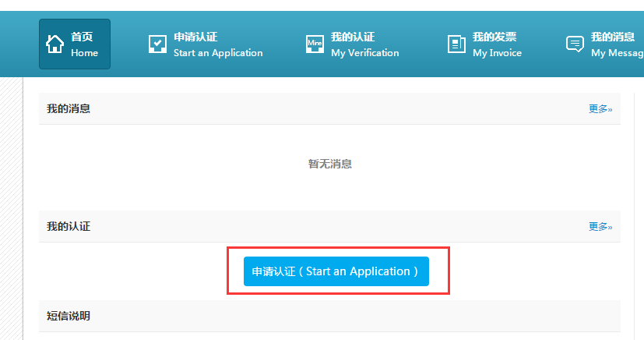
Task: Click the checkbox-tray icon for Start an Application
Action: pyautogui.click(x=157, y=44)
